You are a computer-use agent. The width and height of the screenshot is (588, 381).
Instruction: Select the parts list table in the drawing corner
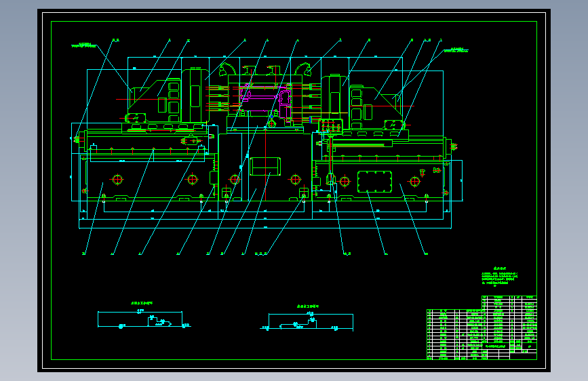(x=482, y=327)
